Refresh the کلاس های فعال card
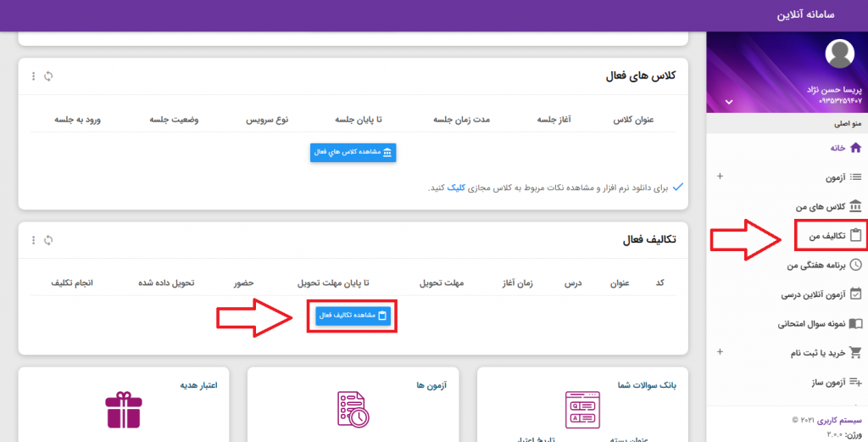The width and height of the screenshot is (868, 442). point(48,76)
